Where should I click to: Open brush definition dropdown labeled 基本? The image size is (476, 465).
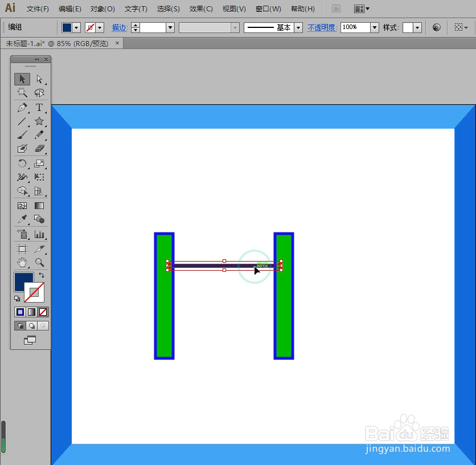(299, 28)
